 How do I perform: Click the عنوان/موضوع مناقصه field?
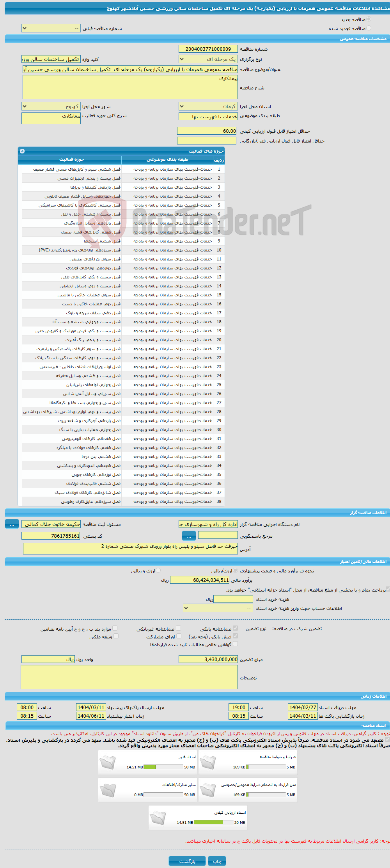(x=130, y=69)
